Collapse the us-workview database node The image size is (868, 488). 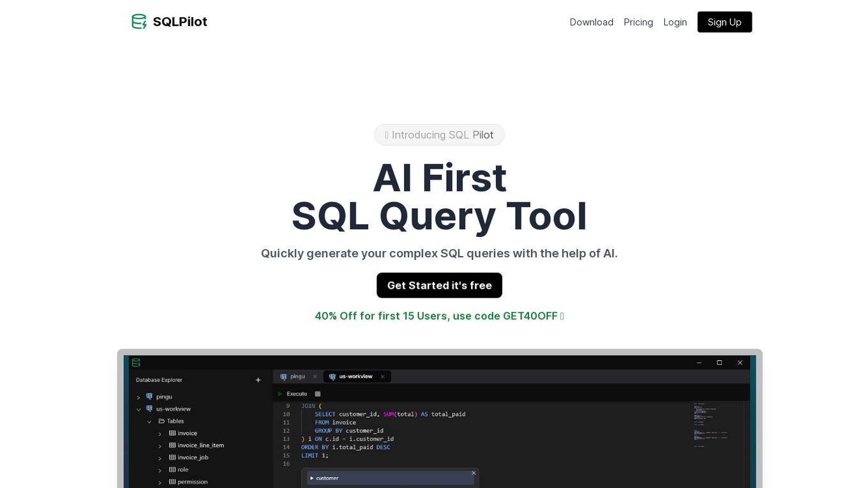[138, 409]
